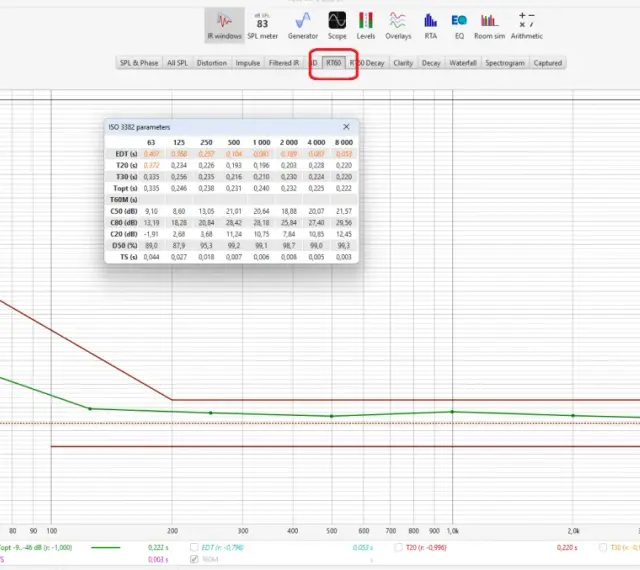Launch the RTA analyzer
Image resolution: width=640 pixels, height=570 pixels.
pyautogui.click(x=430, y=25)
